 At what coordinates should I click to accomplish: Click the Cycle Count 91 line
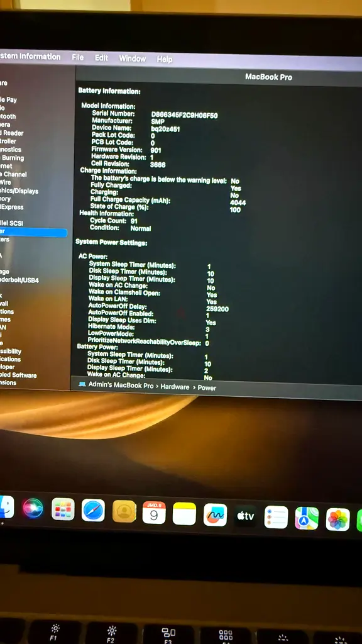coord(114,221)
